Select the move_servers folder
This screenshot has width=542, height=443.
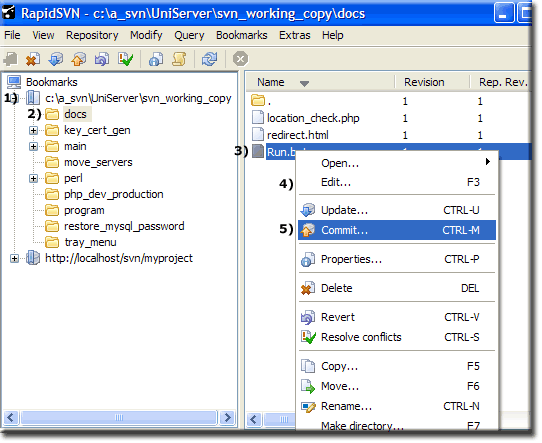pos(98,162)
